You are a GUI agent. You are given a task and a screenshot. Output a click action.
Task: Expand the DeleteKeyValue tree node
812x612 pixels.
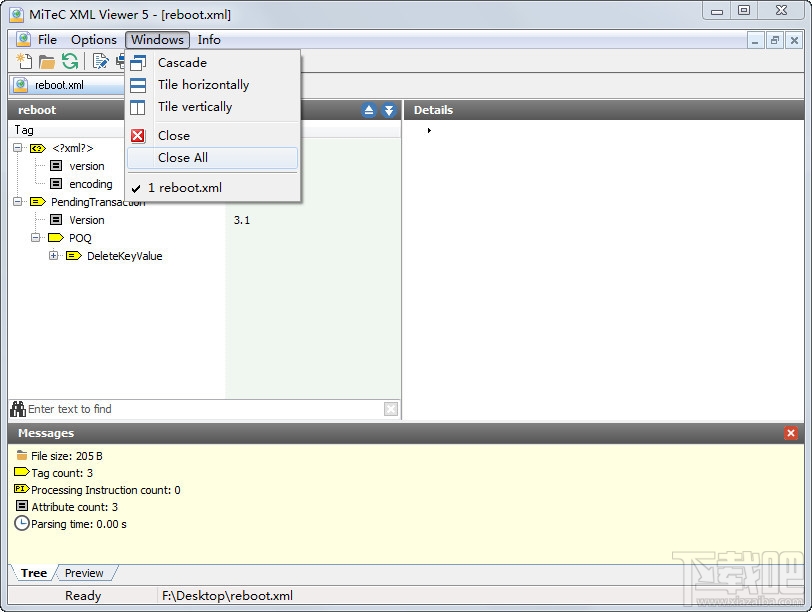point(54,256)
